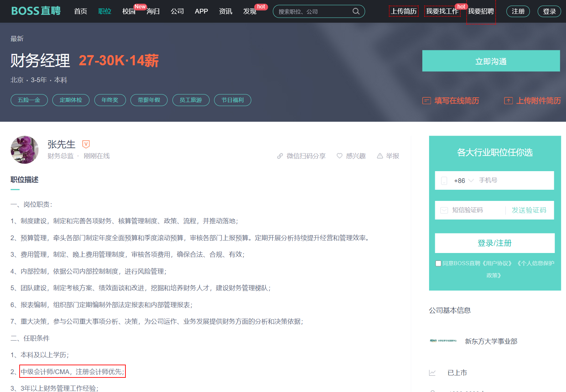This screenshot has height=392, width=566.
Task: Open the 公司 nav item
Action: pyautogui.click(x=177, y=11)
